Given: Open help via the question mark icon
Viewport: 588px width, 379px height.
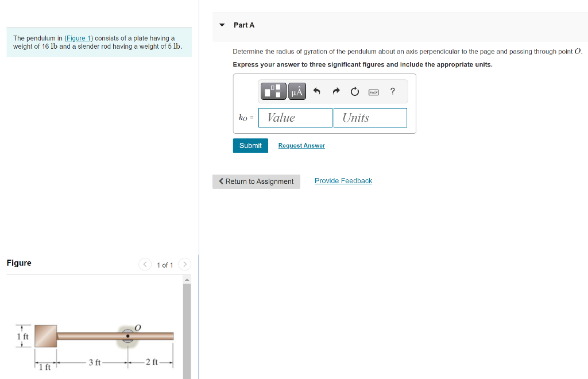Looking at the screenshot, I should (x=392, y=91).
